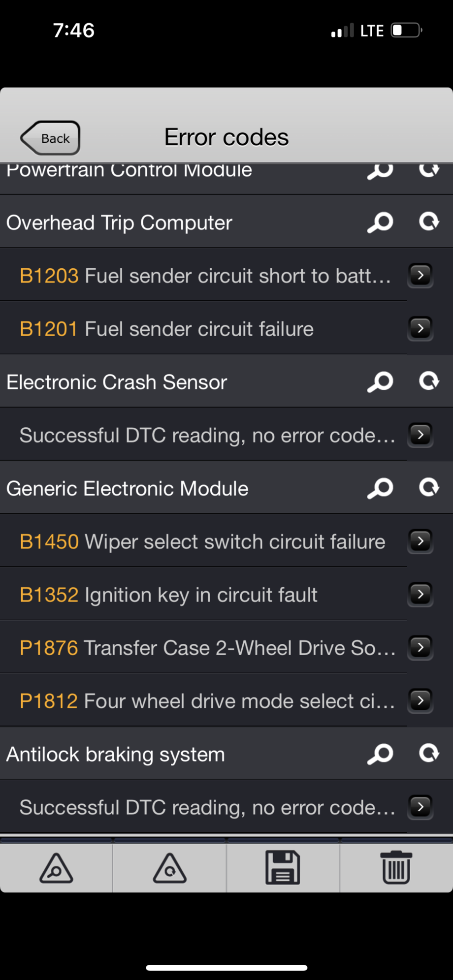The width and height of the screenshot is (453, 980).
Task: Open arrow for B1450 wiper switch failure
Action: (x=420, y=541)
